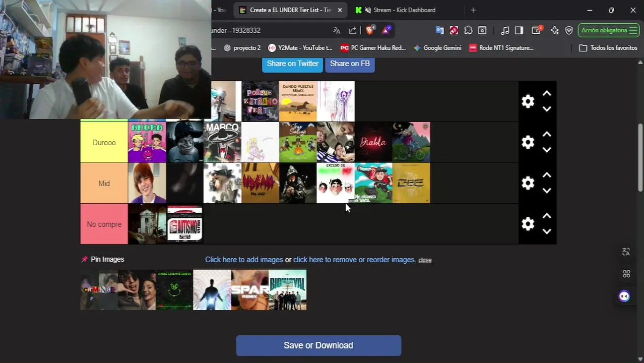This screenshot has width=644, height=363.
Task: Open the Y2Mate - YouTube bookmark
Action: pyautogui.click(x=300, y=48)
